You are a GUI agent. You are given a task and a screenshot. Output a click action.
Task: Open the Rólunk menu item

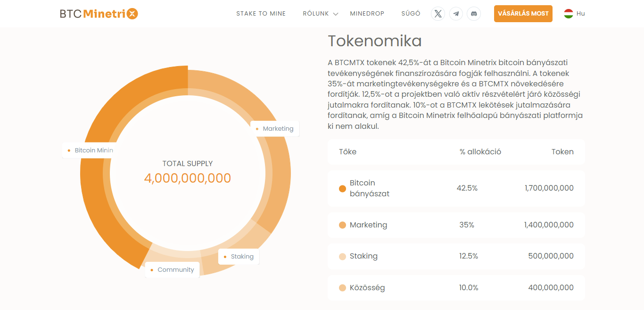[316, 14]
